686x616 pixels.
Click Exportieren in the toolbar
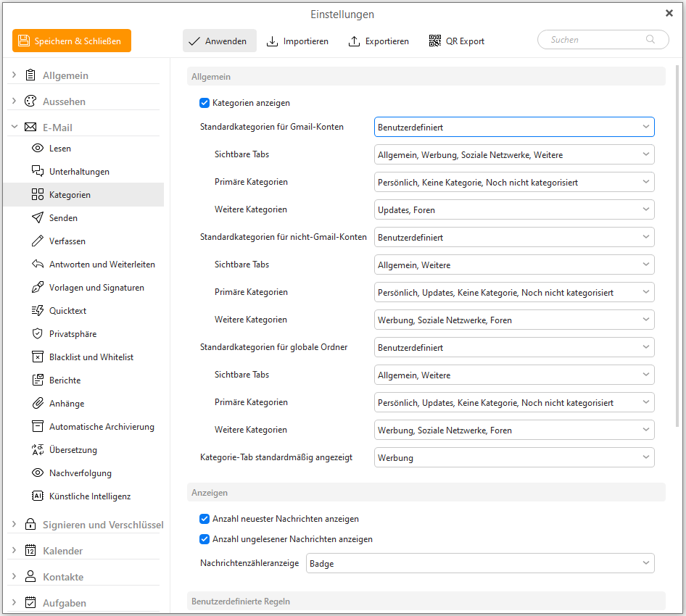(x=379, y=41)
